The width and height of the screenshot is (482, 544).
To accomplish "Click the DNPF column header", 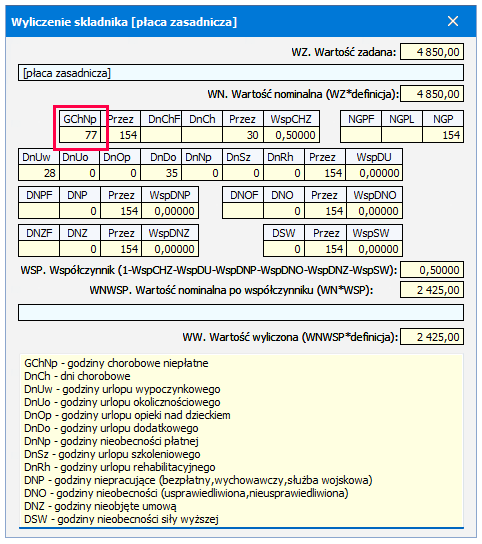I will [39, 195].
